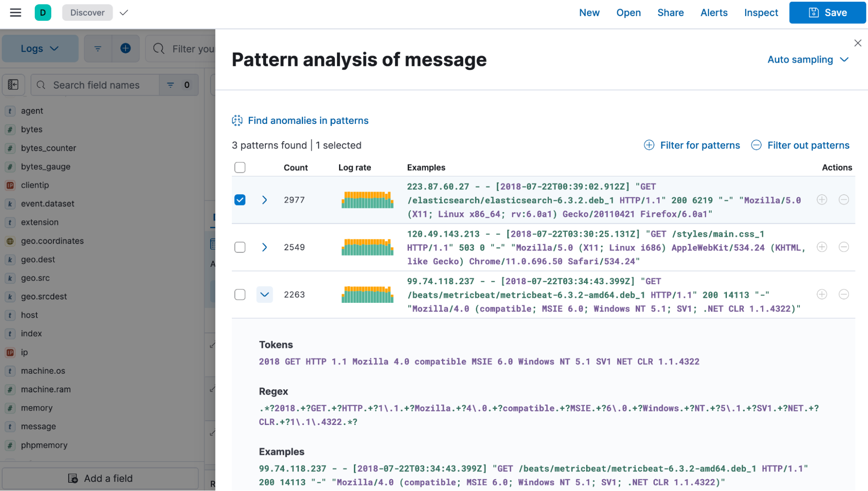Check the 2263 count pattern checkbox

coord(240,295)
